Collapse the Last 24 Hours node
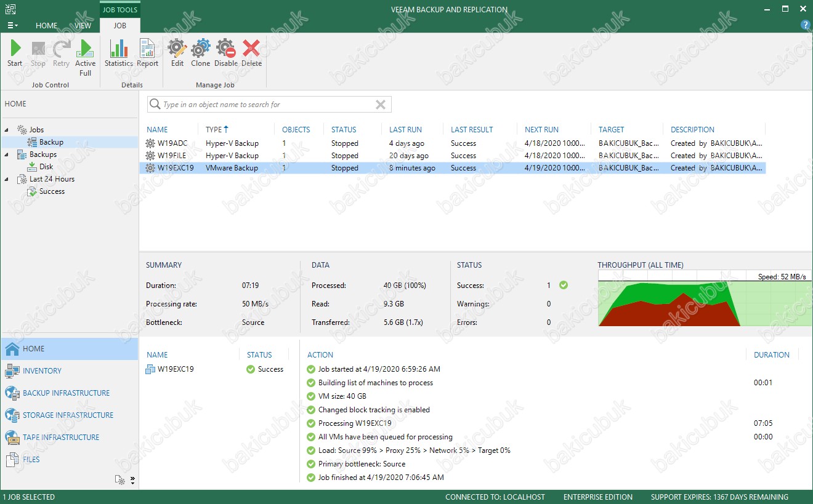Image resolution: width=813 pixels, height=504 pixels. [7, 179]
